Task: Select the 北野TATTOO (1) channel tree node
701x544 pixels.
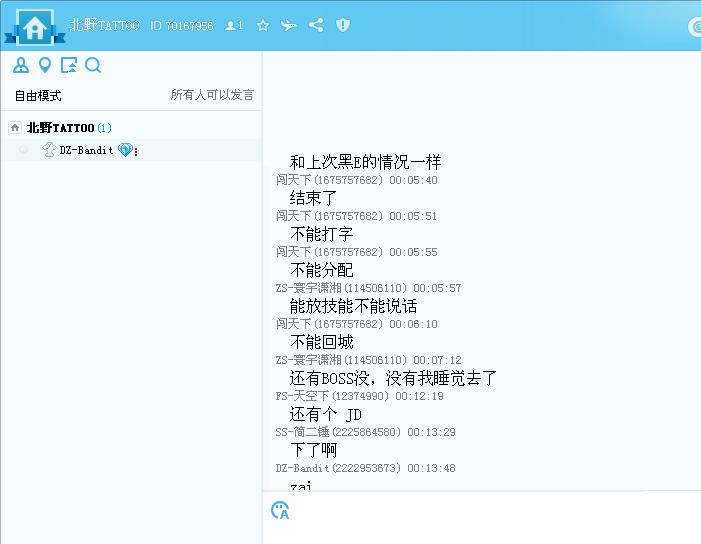Action: tap(69, 128)
